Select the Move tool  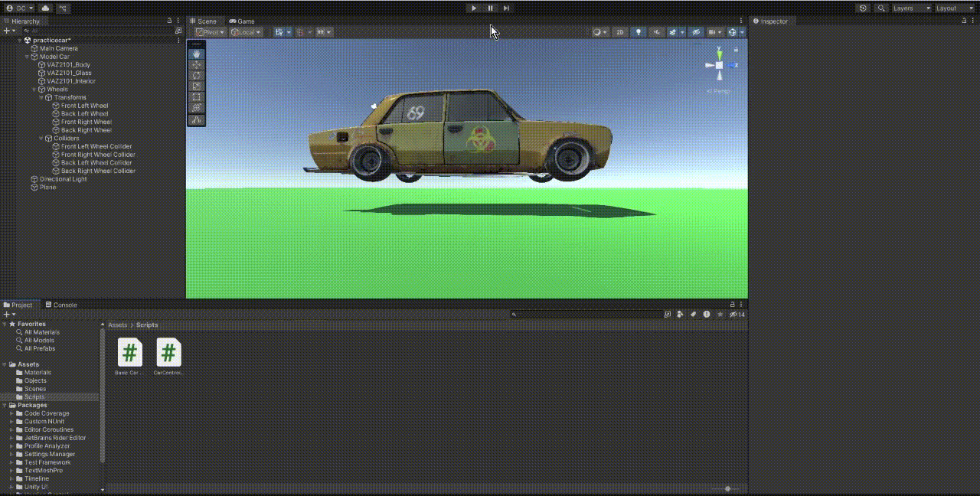click(x=197, y=65)
